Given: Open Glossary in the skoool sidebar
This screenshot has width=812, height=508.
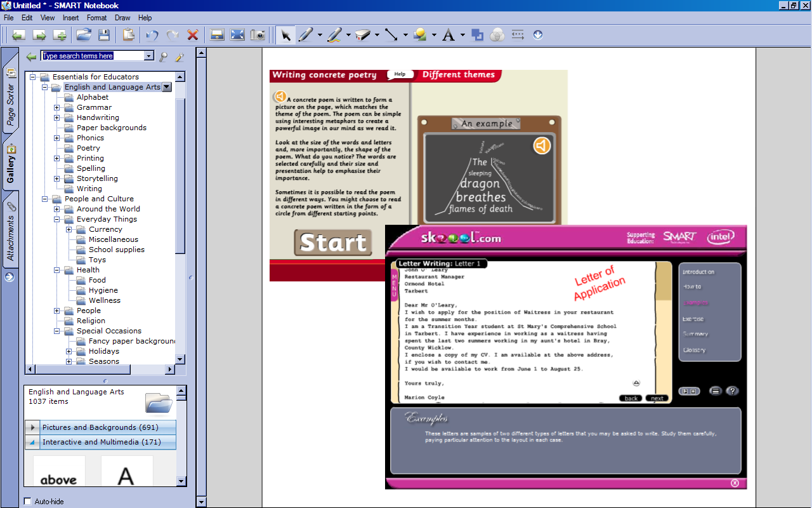Looking at the screenshot, I should [694, 350].
